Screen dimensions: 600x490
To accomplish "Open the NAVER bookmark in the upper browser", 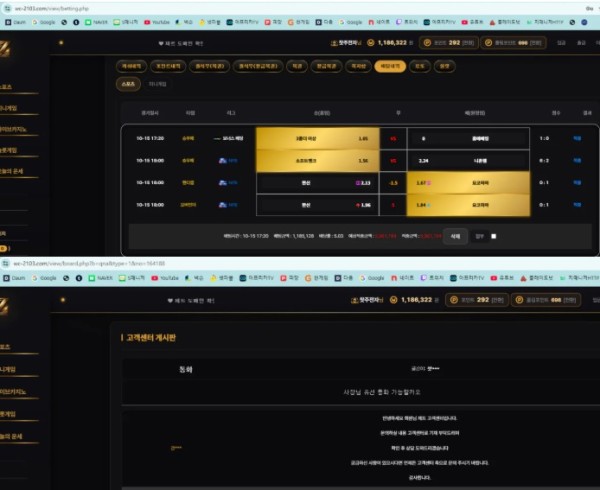I will (x=96, y=22).
